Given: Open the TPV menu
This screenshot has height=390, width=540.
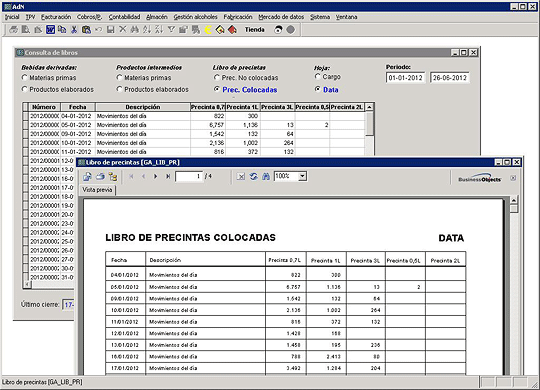Looking at the screenshot, I should pyautogui.click(x=31, y=17).
